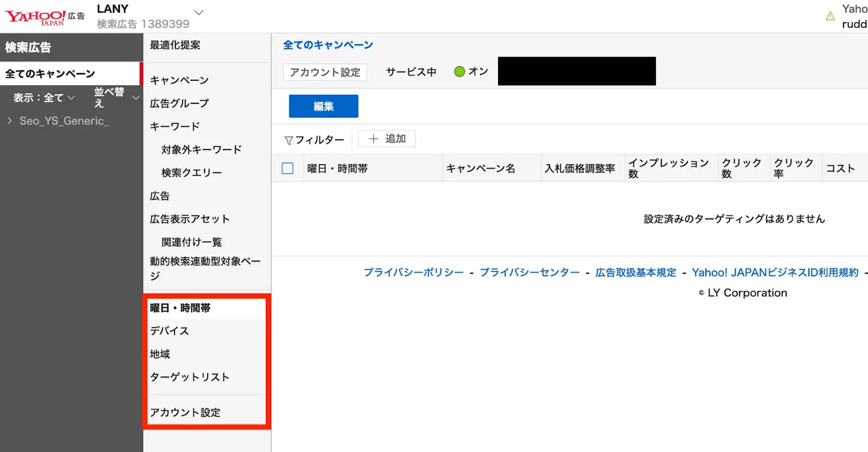Open the 広告取扱基本規定 footer link
868x452 pixels.
point(636,273)
